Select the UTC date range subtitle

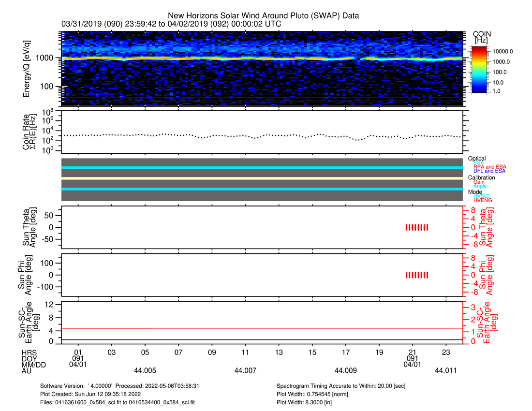click(172, 24)
